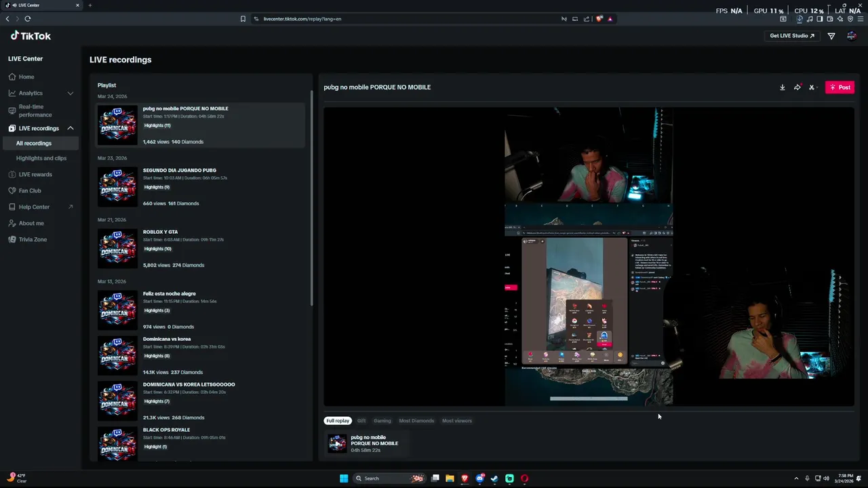Open the profile avatar menu

(852, 36)
